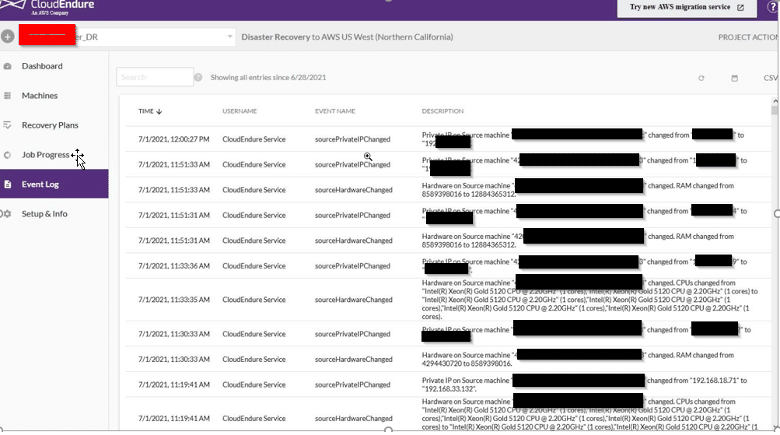Select the 7/1/2021, 11:33:36 AM entry
Image resolution: width=780 pixels, height=435 pixels.
coord(448,266)
